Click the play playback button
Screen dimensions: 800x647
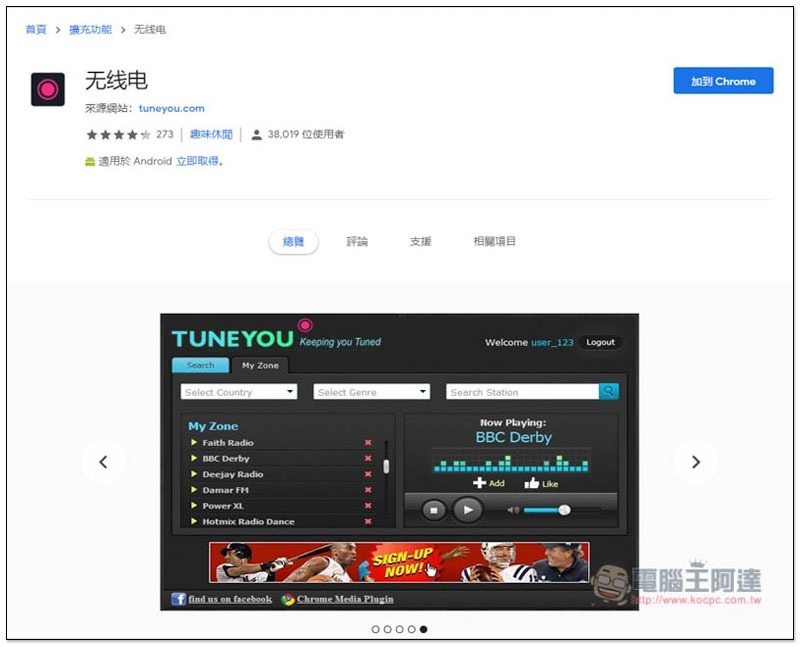click(x=468, y=509)
